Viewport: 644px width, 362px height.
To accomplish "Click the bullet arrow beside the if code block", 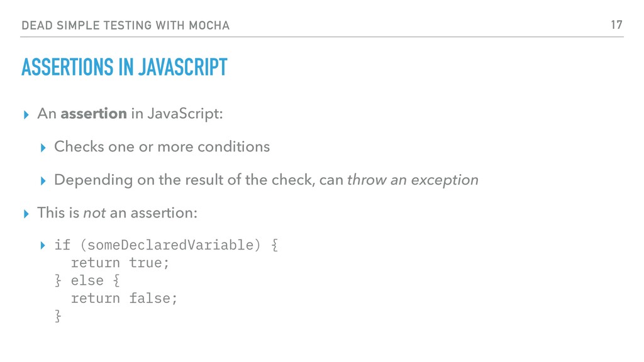I will point(43,246).
